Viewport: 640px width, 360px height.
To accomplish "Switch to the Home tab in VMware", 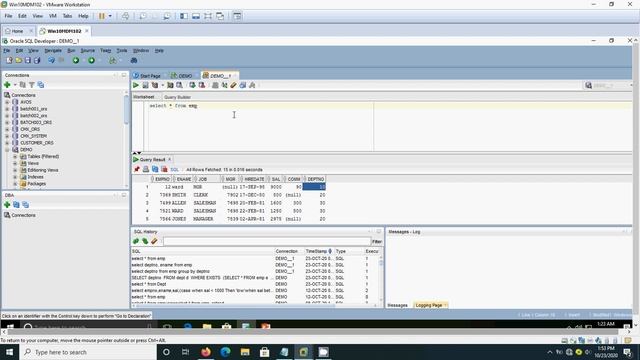I will pyautogui.click(x=17, y=31).
